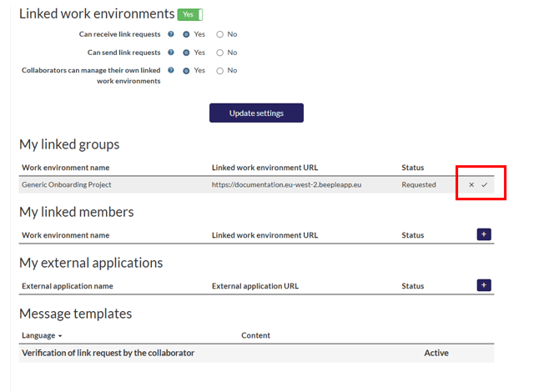This screenshot has height=392, width=559.
Task: Open Verification of link request template row
Action: 108,353
